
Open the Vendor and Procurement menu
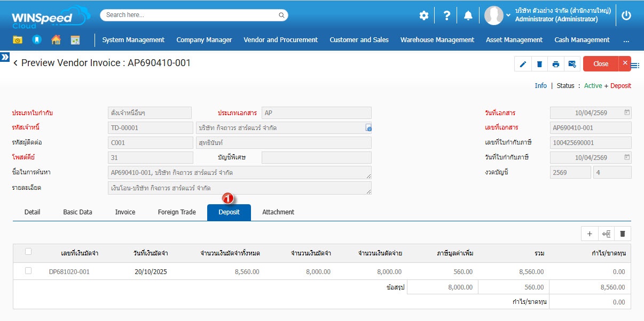click(x=280, y=40)
